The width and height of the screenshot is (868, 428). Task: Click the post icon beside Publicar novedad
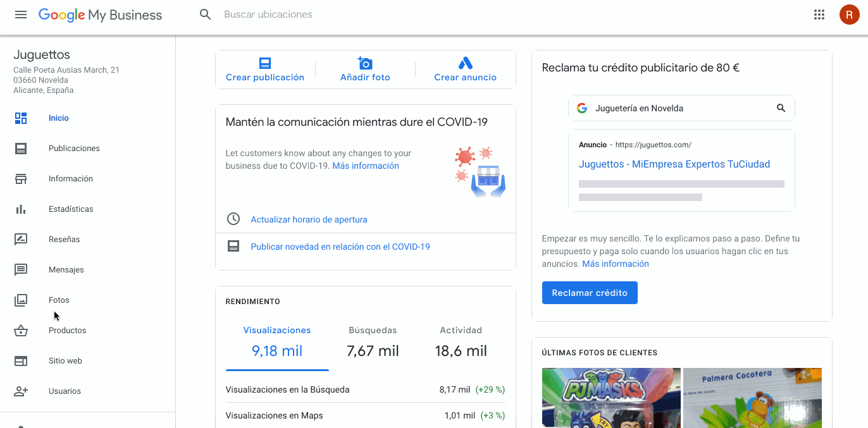[x=233, y=246]
